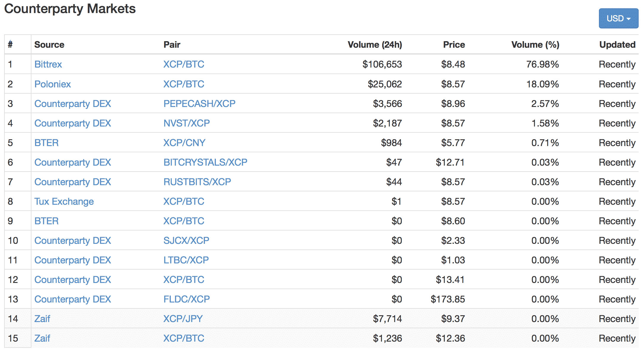644x349 pixels.
Task: Select the $2.33 price cell
Action: click(453, 241)
